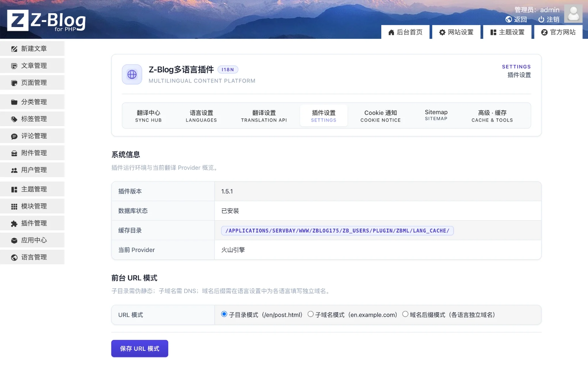The image size is (588, 367).
Task: Click the 注销 logout link
Action: pos(549,19)
